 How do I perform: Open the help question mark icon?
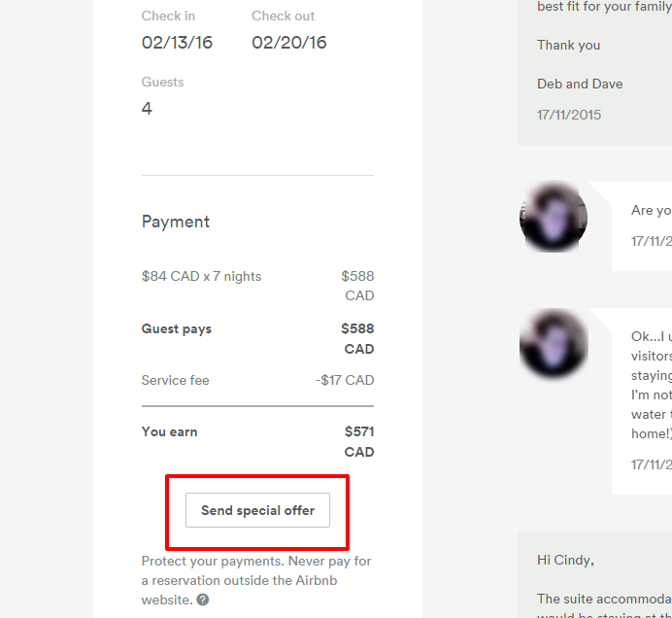pos(202,600)
